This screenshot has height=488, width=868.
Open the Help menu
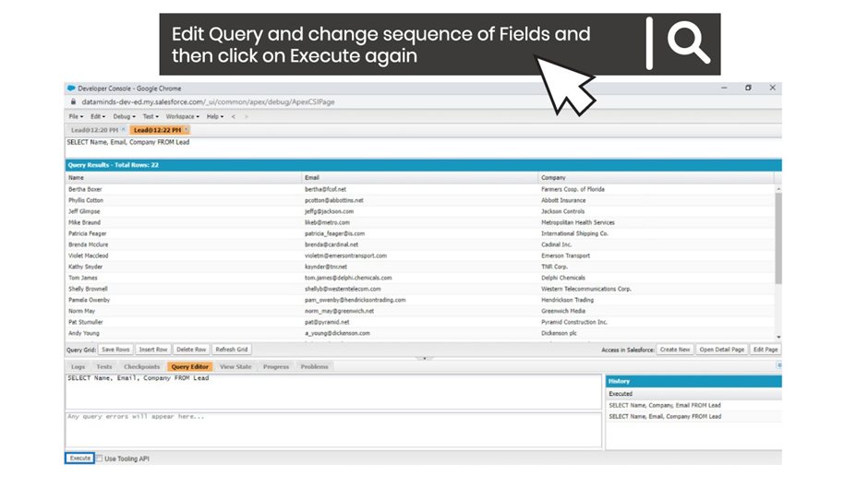pyautogui.click(x=215, y=117)
